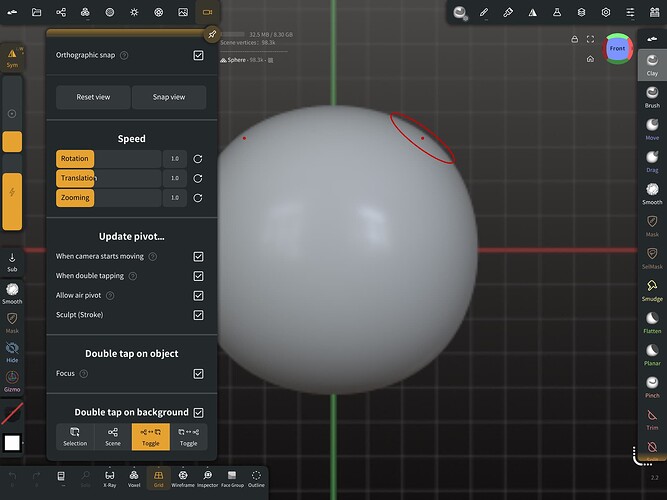This screenshot has height=500, width=667.
Task: Toggle Outline display
Action: 256,478
